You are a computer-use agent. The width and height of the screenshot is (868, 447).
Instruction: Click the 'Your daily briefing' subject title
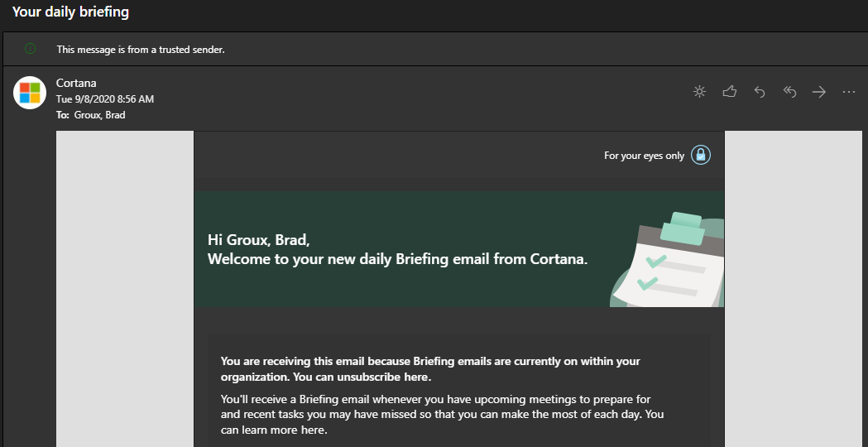[70, 12]
